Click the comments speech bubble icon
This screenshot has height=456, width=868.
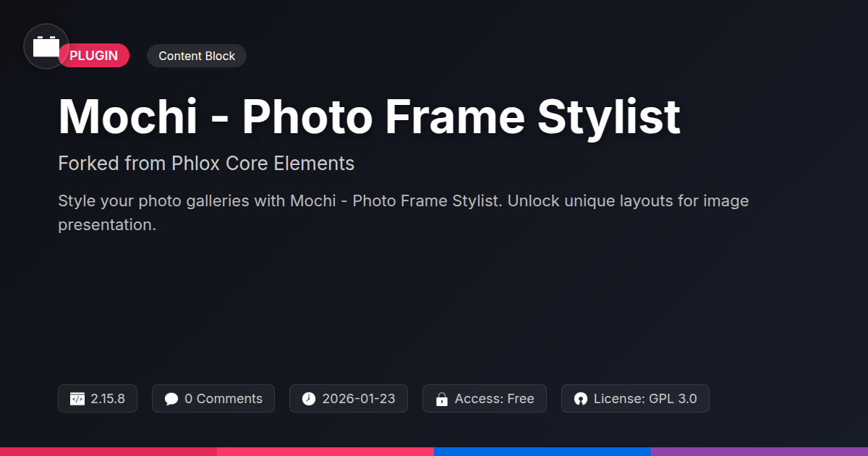(x=171, y=399)
